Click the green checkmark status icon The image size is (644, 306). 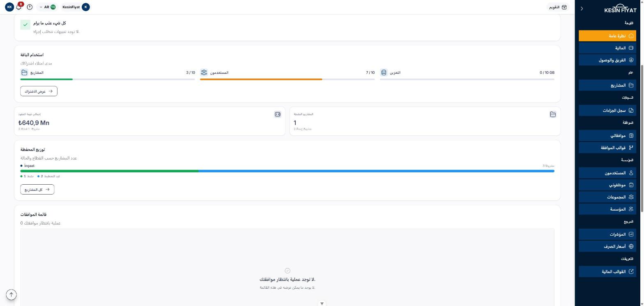[x=25, y=25]
